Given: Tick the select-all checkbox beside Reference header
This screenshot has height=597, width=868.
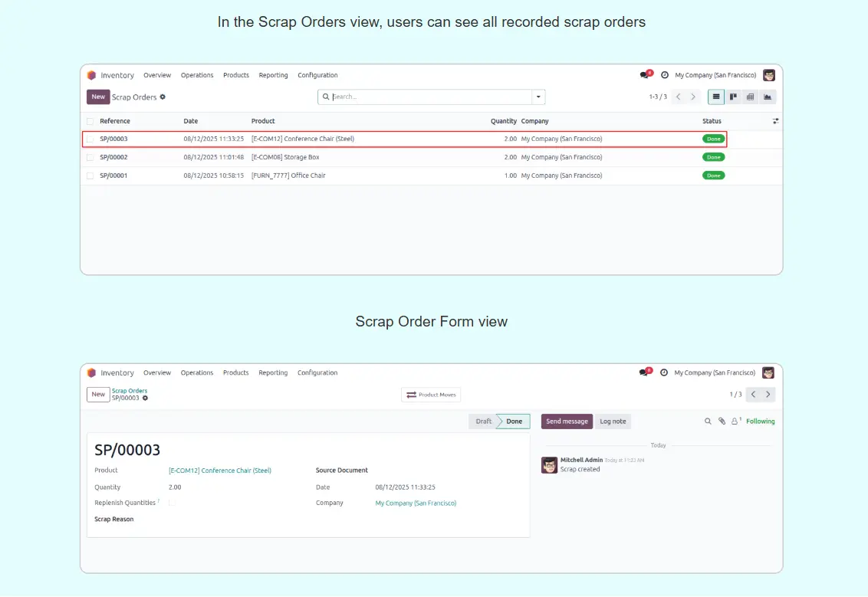Looking at the screenshot, I should (90, 121).
